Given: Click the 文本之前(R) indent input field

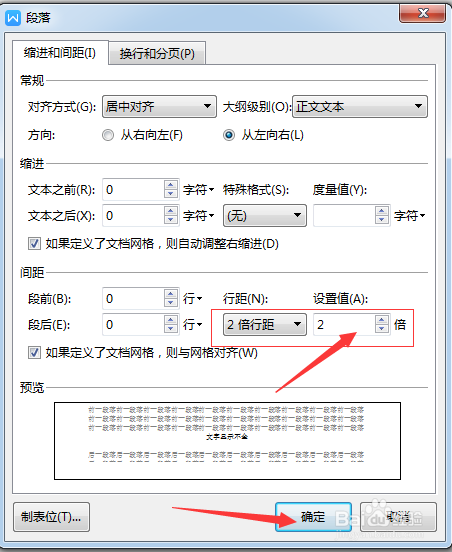Looking at the screenshot, I should 133,190.
